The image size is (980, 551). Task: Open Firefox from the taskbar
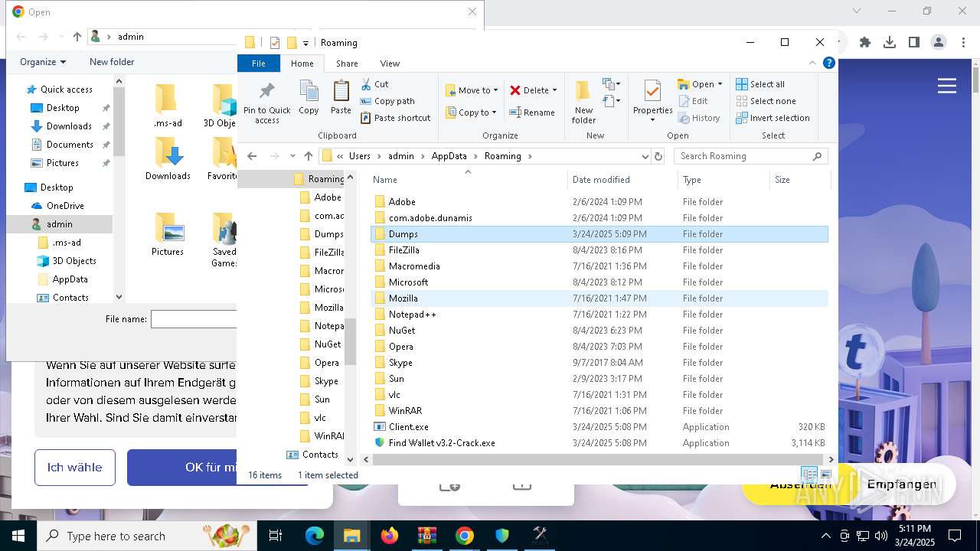coord(390,536)
